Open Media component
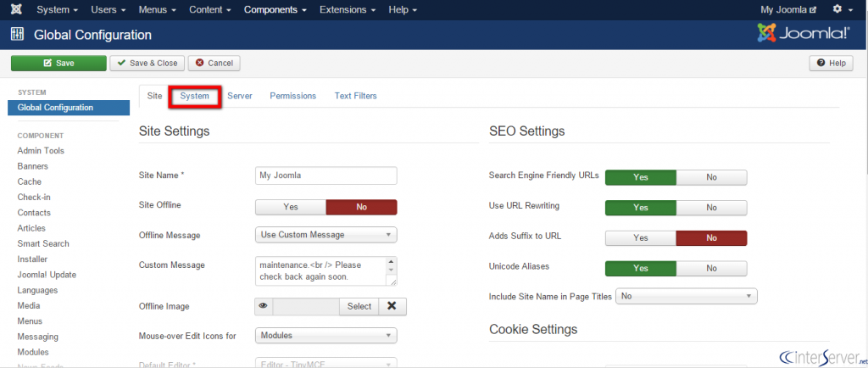The height and width of the screenshot is (368, 868). 29,305
